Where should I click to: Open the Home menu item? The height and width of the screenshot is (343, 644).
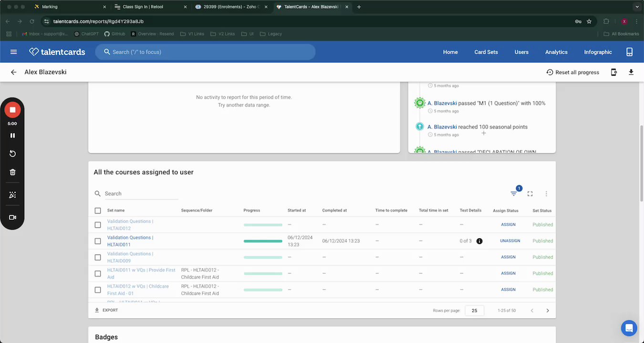[450, 52]
